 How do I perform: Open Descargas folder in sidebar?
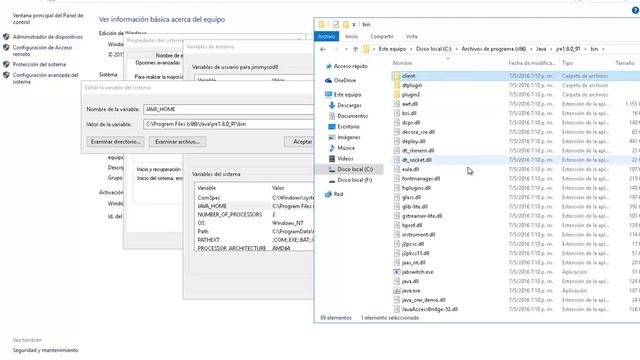tap(349, 105)
